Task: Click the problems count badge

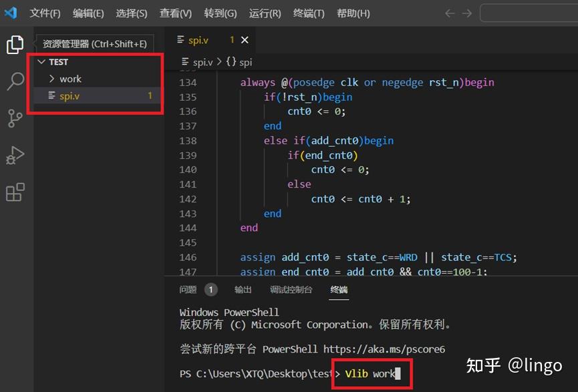Action: click(211, 289)
